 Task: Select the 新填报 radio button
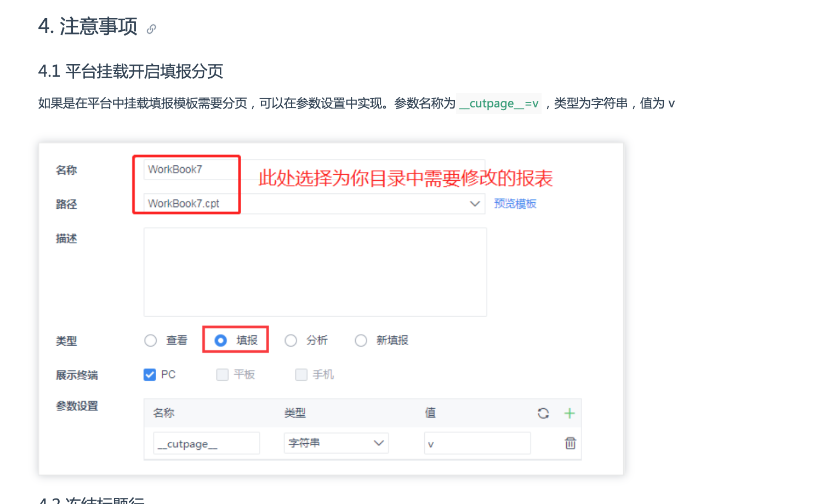[361, 341]
